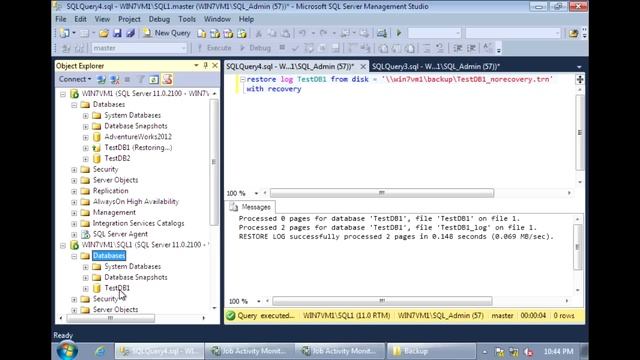The height and width of the screenshot is (360, 640).
Task: Select SQL Server Agent node
Action: tap(120, 234)
